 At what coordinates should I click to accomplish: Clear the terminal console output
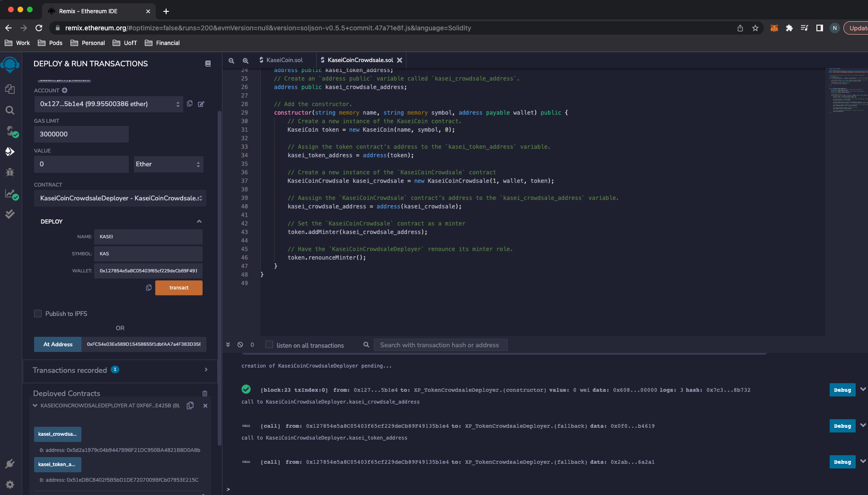pos(240,344)
